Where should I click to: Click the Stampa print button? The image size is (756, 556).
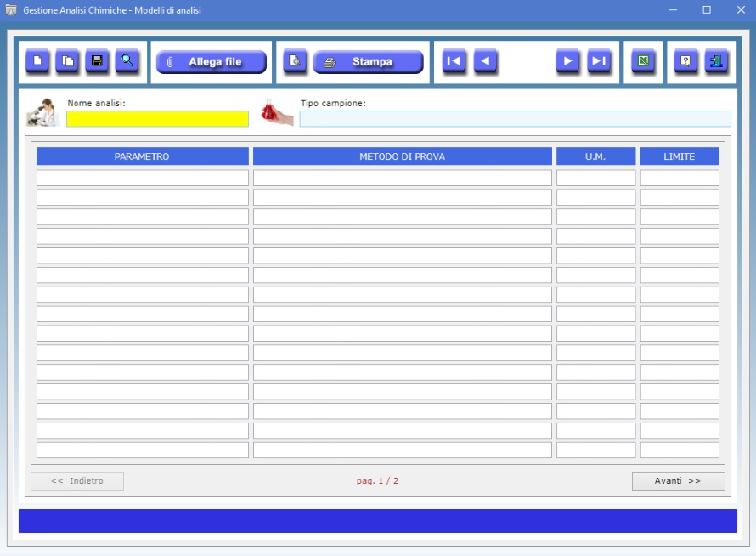point(369,62)
